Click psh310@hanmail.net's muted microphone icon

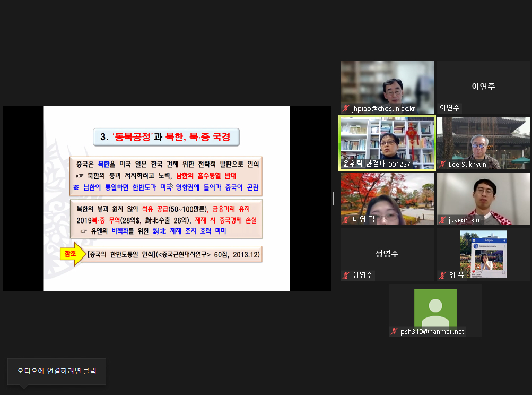[394, 331]
